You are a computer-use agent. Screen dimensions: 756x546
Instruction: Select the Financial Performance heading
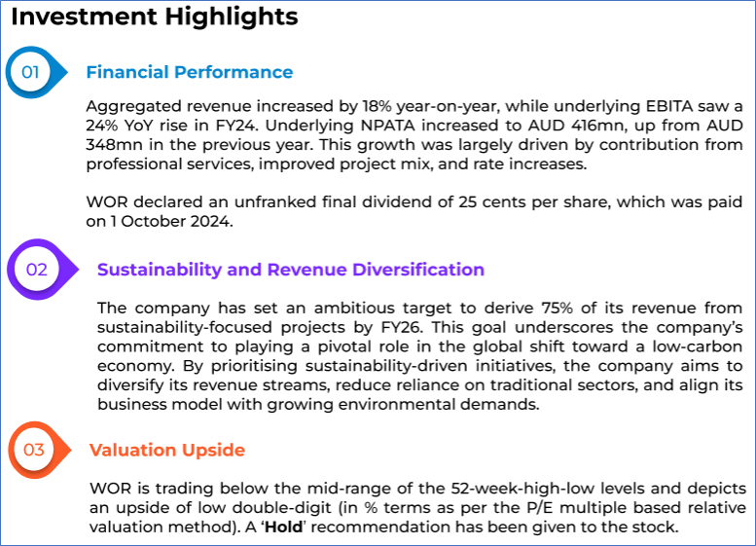point(189,72)
